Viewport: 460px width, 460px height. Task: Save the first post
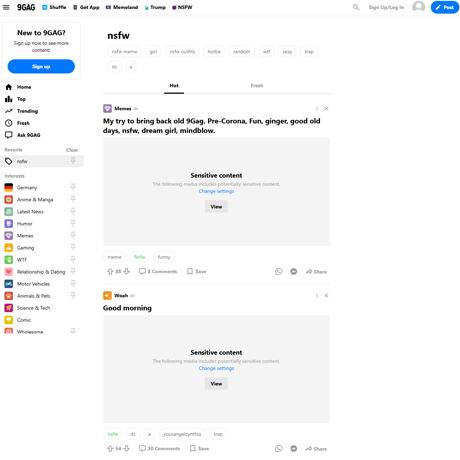(197, 271)
